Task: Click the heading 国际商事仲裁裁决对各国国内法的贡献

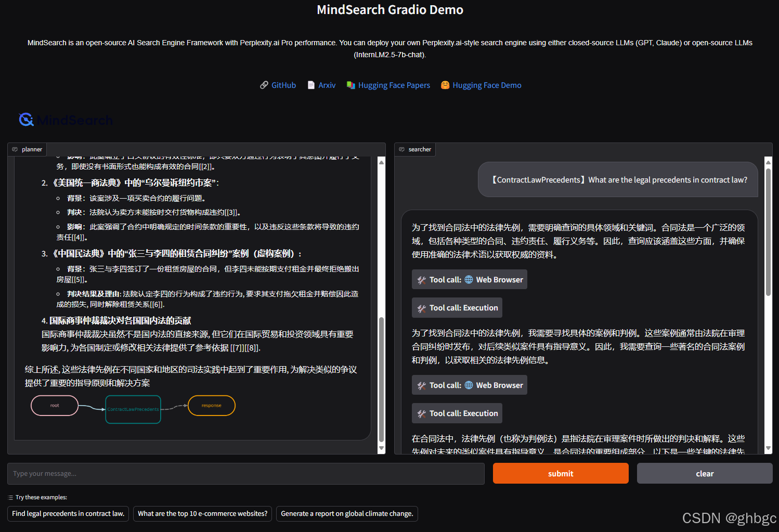Action: (120, 320)
